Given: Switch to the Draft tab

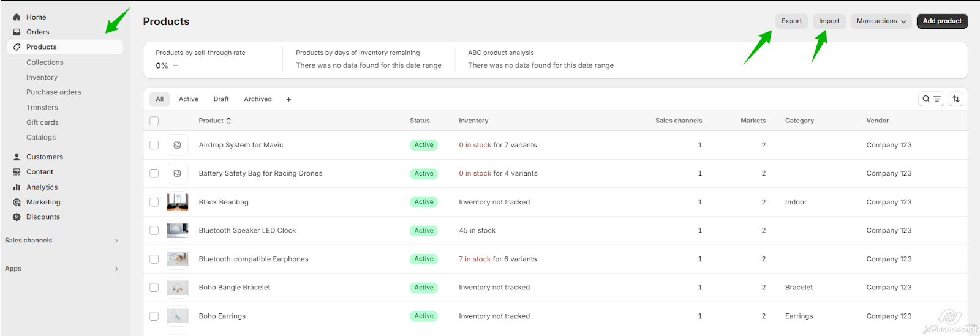Looking at the screenshot, I should coord(221,99).
